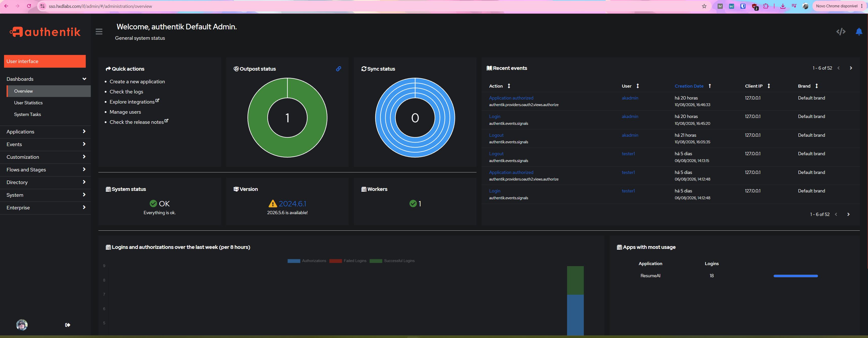The image size is (868, 338).
Task: Toggle Successful Logins legend swatch
Action: click(x=376, y=261)
